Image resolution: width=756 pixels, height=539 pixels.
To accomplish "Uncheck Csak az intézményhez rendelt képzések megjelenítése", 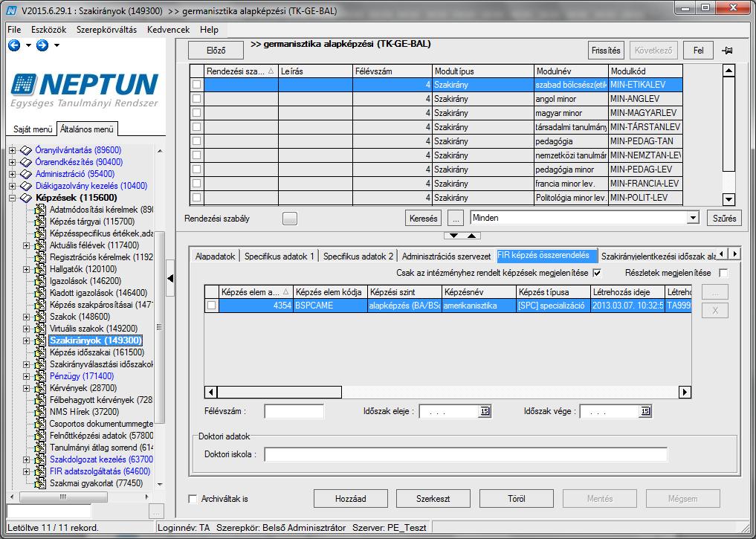I will [x=598, y=274].
